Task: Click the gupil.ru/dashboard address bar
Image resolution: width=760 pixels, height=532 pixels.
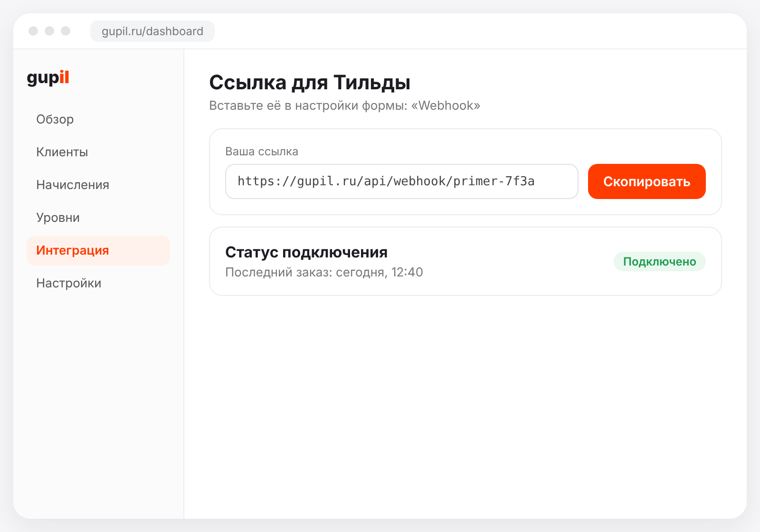Action: [x=152, y=31]
